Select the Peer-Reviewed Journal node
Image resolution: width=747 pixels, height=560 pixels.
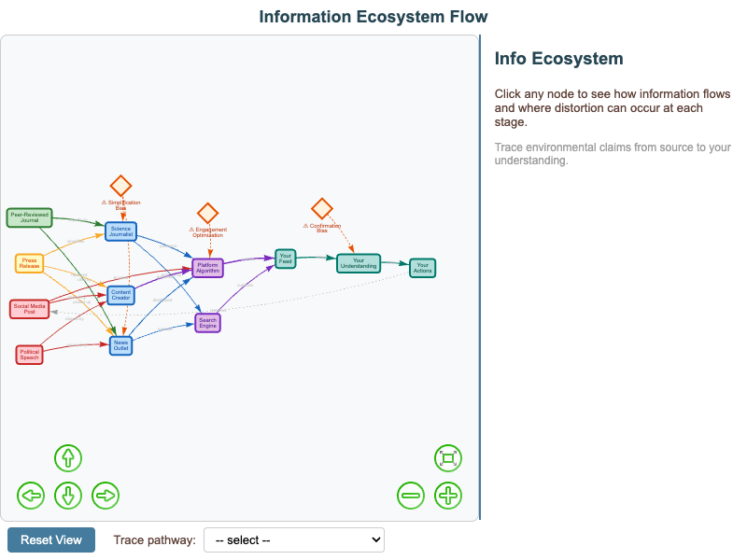click(29, 217)
